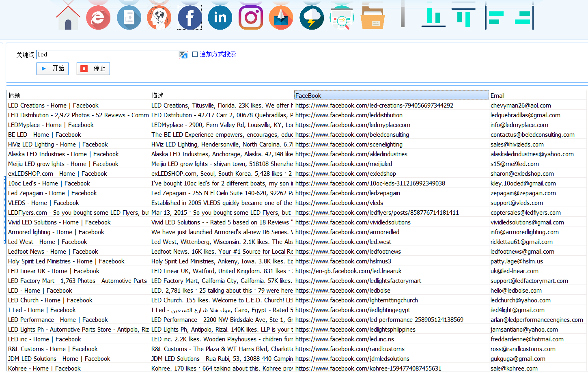Focus the 关键词 keyword input field
This screenshot has width=588, height=373.
pyautogui.click(x=108, y=54)
